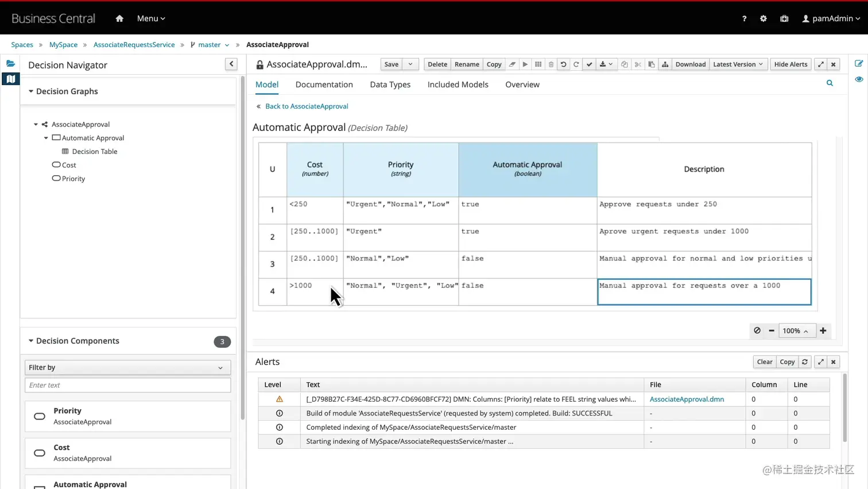Screen dimensions: 868x489
Task: Maximize the editor with the expand icon
Action: pos(820,64)
